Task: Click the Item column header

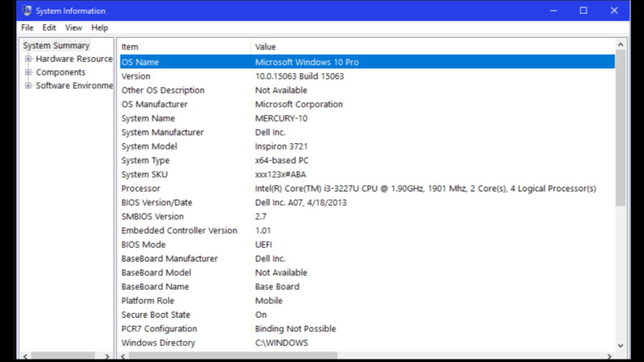Action: (x=184, y=47)
